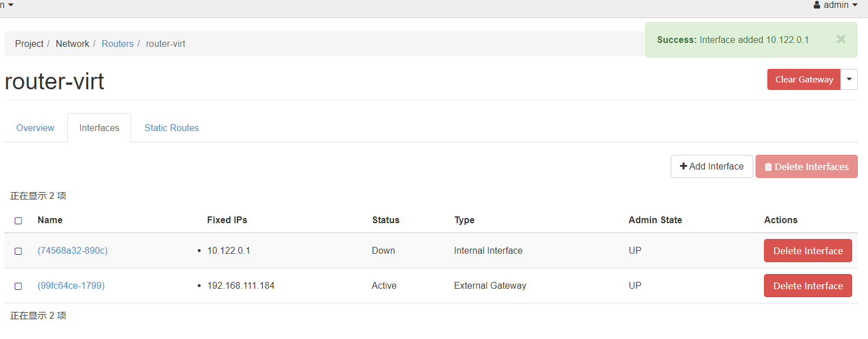Image resolution: width=868 pixels, height=339 pixels.
Task: Open the caret dropdown beside Clear Gateway
Action: (849, 80)
